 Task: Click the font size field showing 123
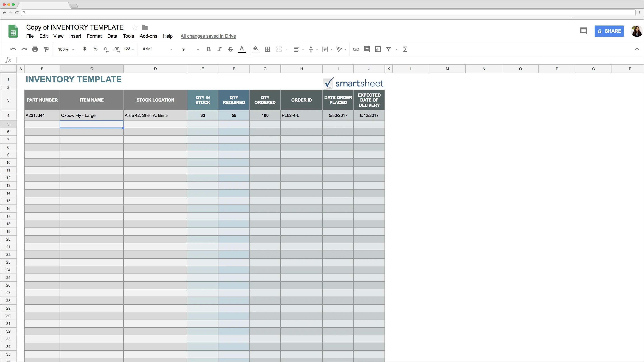(128, 49)
